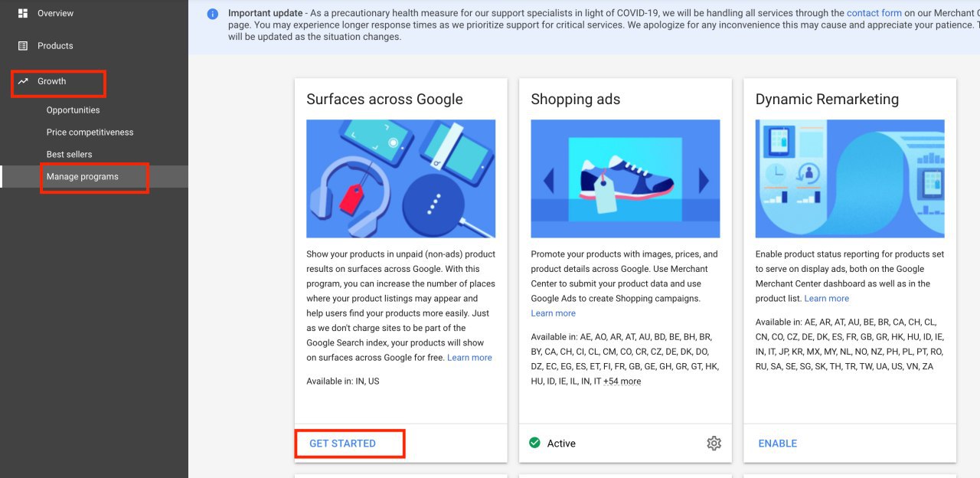
Task: Click the blue info icon in banner
Action: pos(212,14)
